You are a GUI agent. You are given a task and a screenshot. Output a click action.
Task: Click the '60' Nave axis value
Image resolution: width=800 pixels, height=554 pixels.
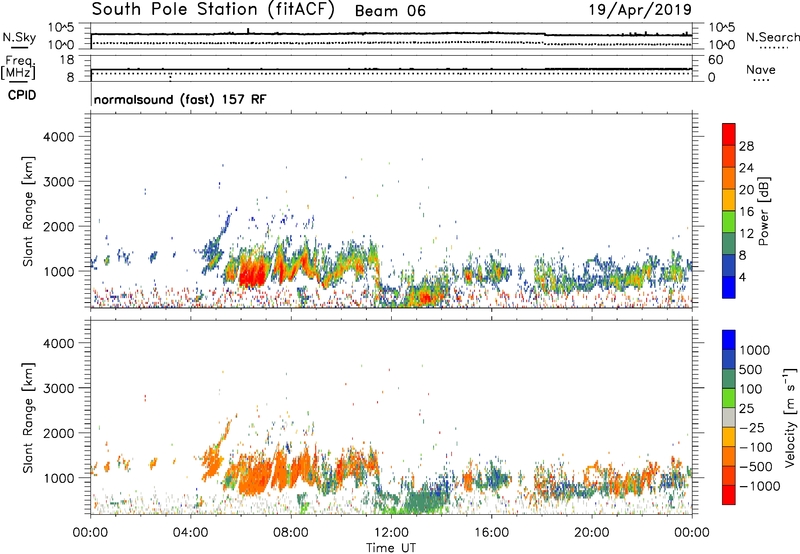pos(715,60)
